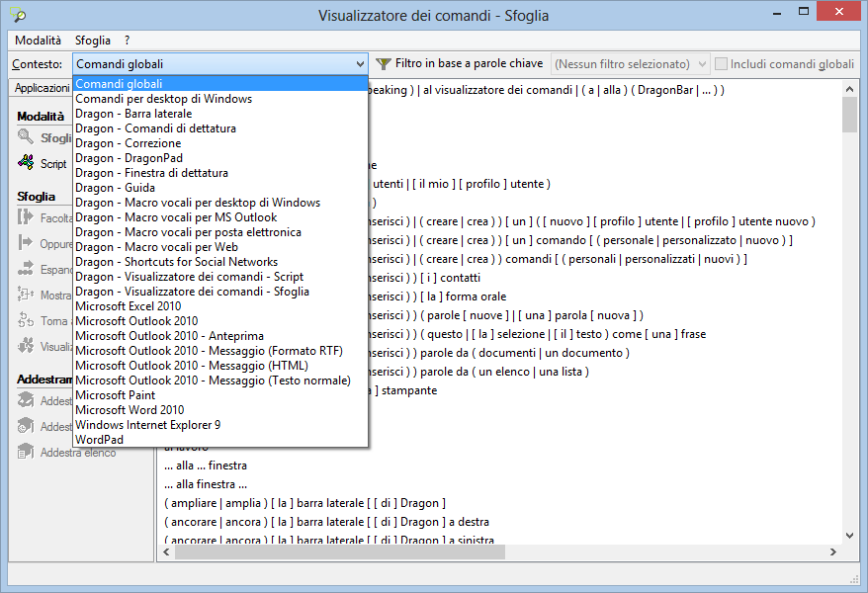Pick Windows Internet Explorer 9 context
This screenshot has height=593, width=868.
tap(220, 425)
